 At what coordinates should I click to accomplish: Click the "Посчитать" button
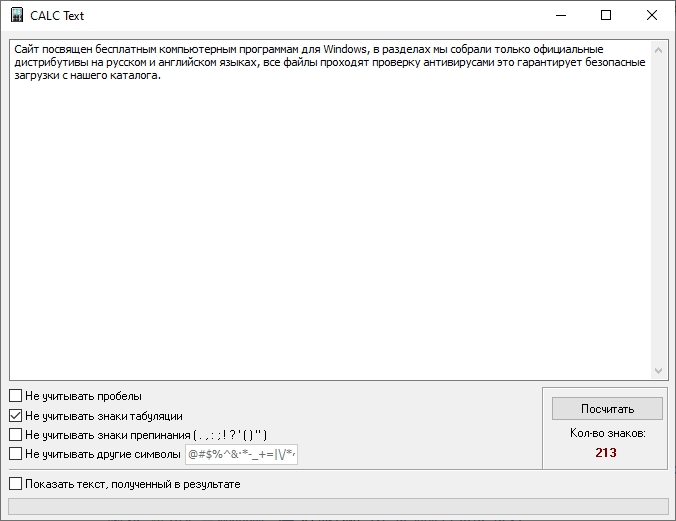pyautogui.click(x=607, y=408)
